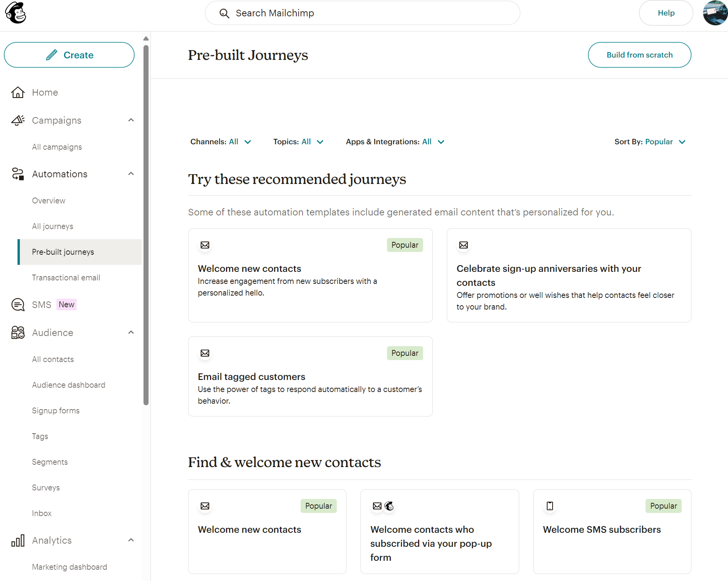Click email icon on pop-up form card
This screenshot has height=581, width=728.
point(377,506)
